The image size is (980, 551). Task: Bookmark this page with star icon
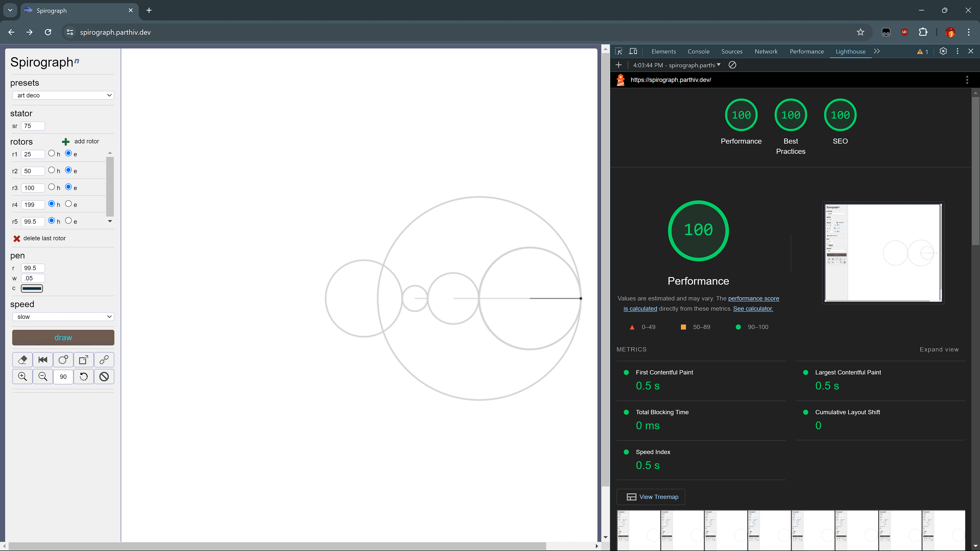(861, 32)
